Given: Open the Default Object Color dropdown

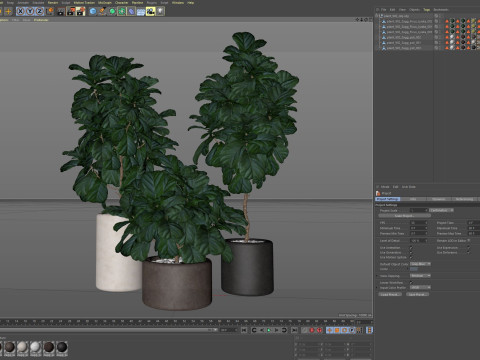Looking at the screenshot, I should 420,264.
